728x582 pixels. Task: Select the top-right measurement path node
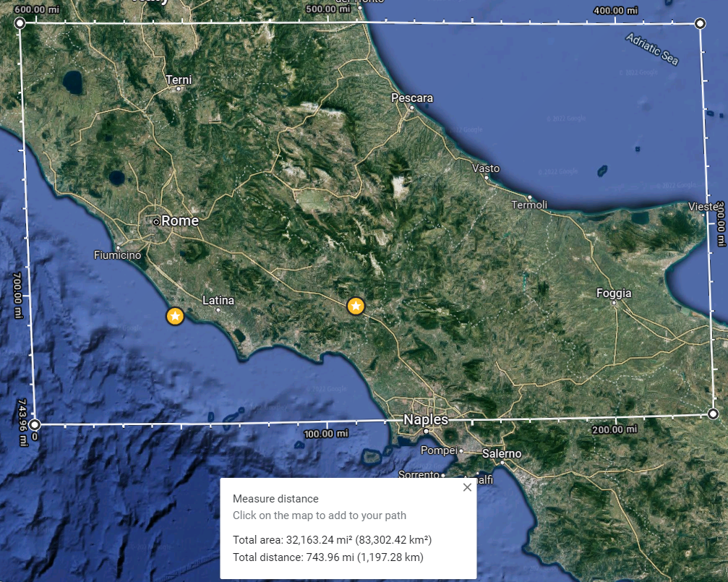pos(700,23)
